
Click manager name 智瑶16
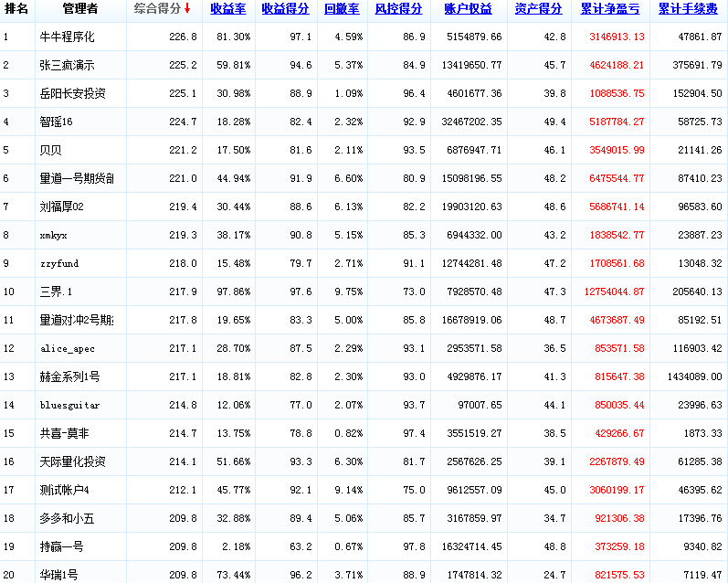57,122
